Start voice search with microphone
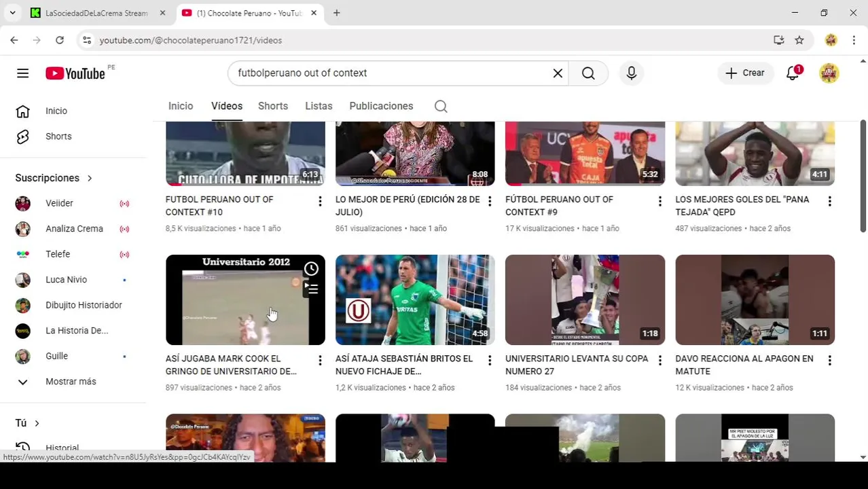Viewport: 868px width, 489px height. 632,73
